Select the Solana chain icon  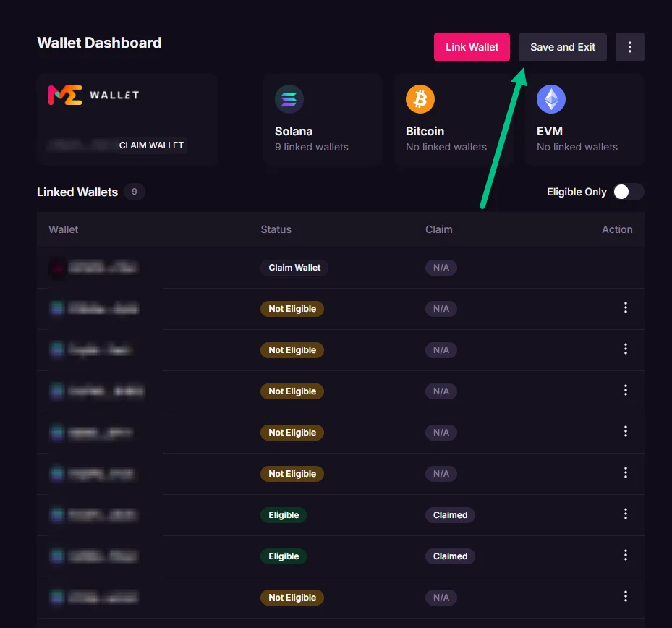point(289,99)
